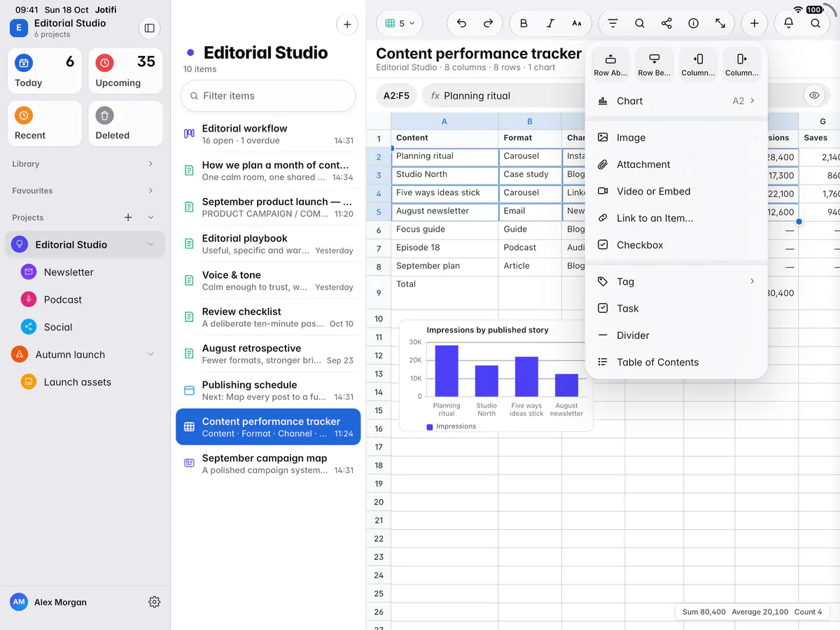Click the battery indicator in status bar
This screenshot has height=630, width=840.
point(815,10)
